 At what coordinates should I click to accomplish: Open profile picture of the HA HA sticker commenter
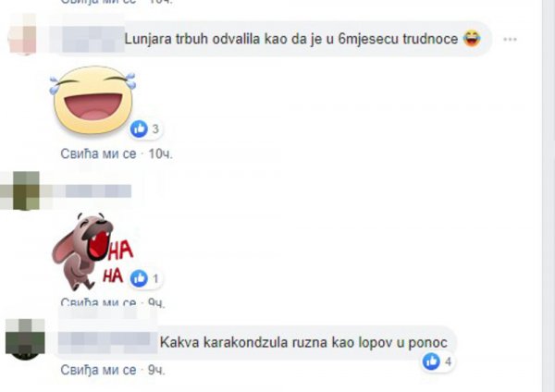26,190
